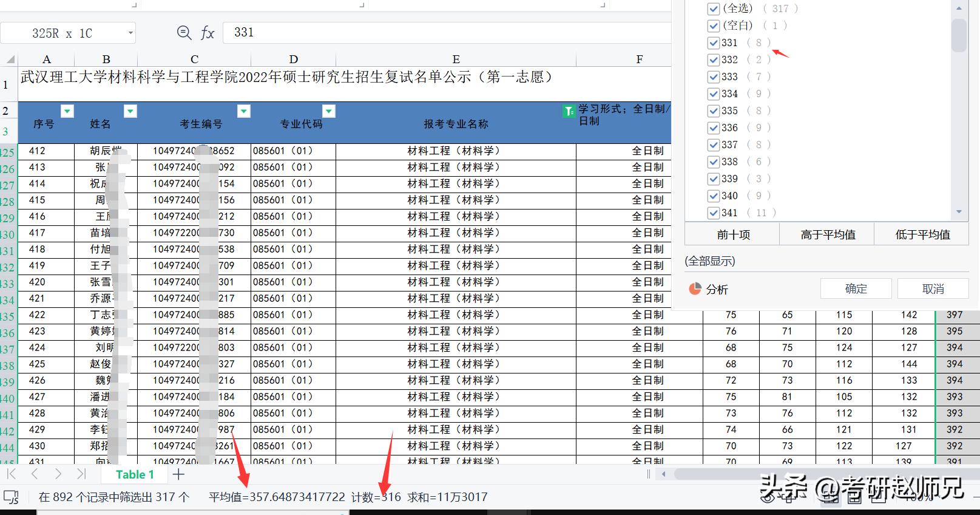
Task: Click the active green filter icon in column E header
Action: tap(569, 111)
